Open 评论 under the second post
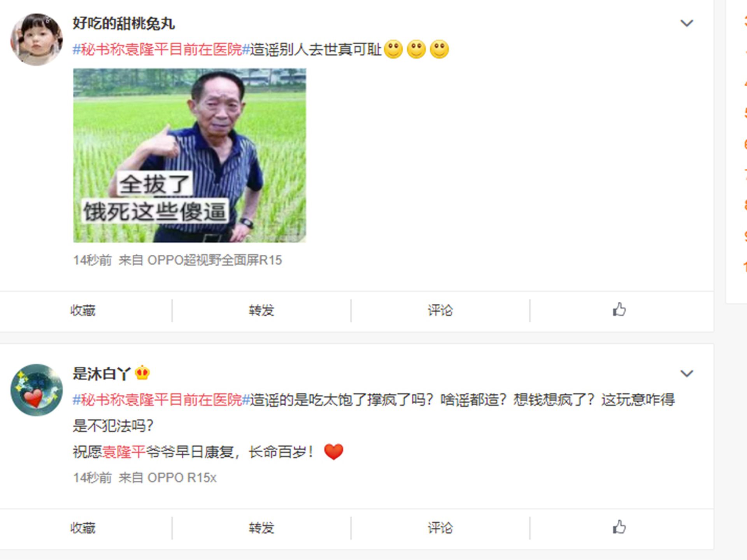The image size is (747, 560). pyautogui.click(x=440, y=528)
